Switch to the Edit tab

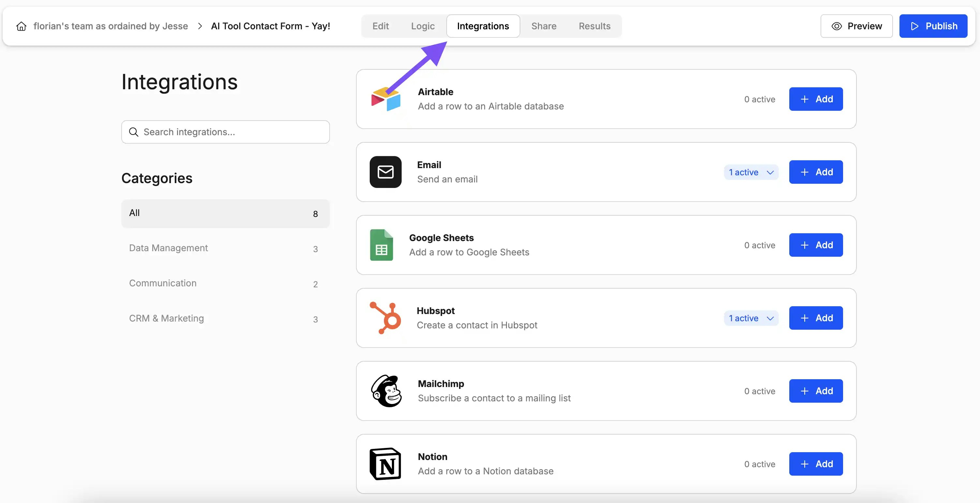380,26
